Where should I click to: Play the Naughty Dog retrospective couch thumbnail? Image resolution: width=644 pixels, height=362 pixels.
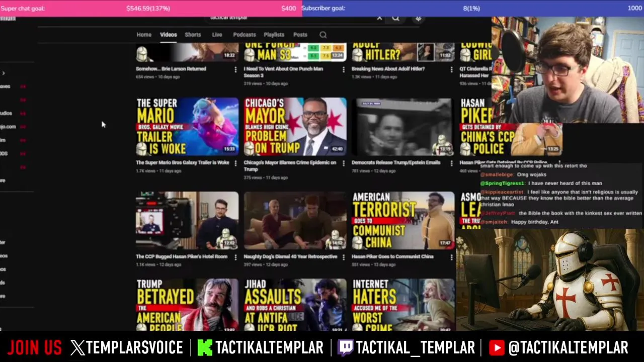(x=295, y=221)
